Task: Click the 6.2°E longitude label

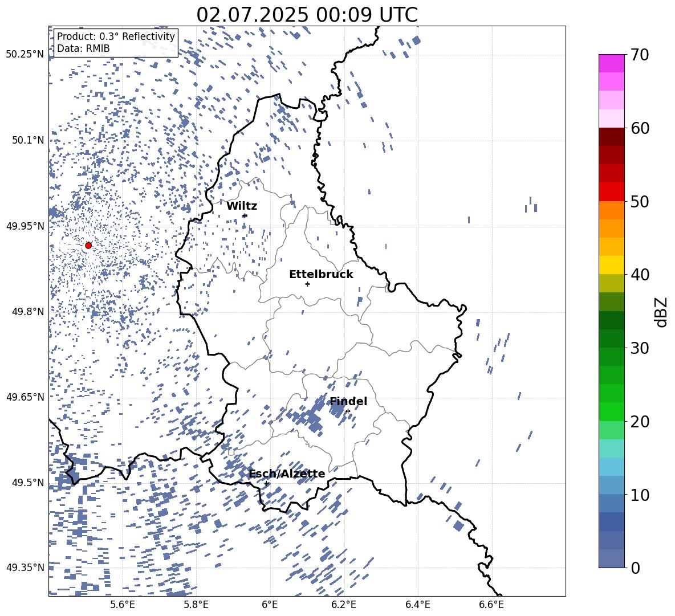Action: click(x=344, y=605)
